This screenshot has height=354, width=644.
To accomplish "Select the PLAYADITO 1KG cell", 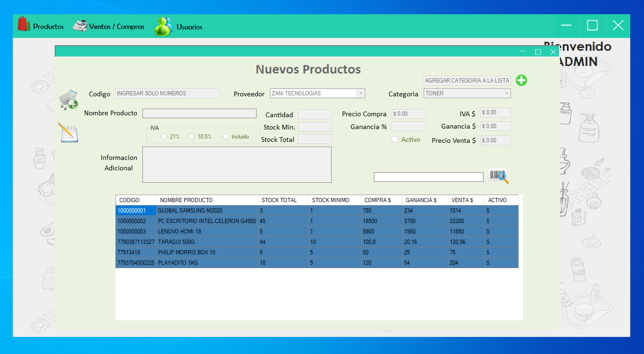I will point(208,263).
